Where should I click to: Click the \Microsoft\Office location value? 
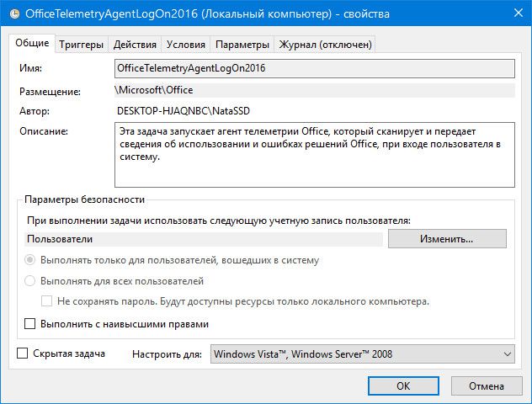coord(315,90)
